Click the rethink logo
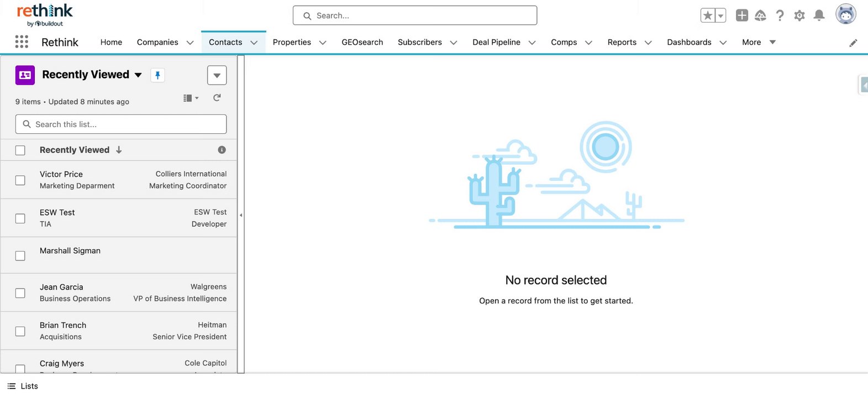The image size is (868, 398). click(x=45, y=15)
